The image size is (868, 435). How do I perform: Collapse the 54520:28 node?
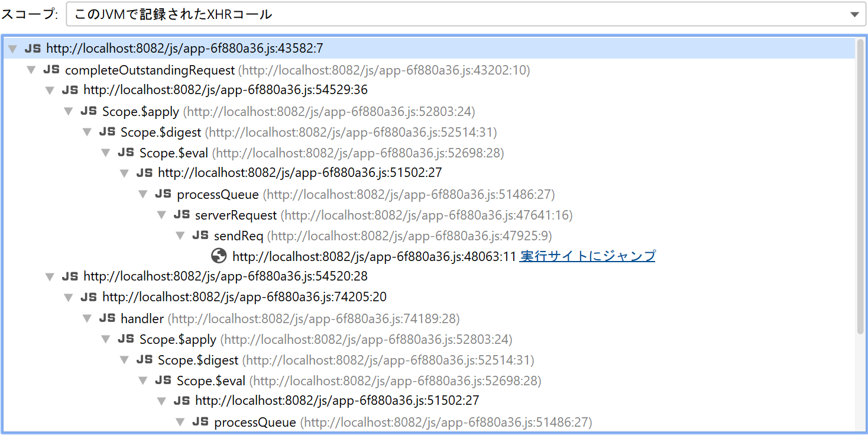click(x=50, y=277)
